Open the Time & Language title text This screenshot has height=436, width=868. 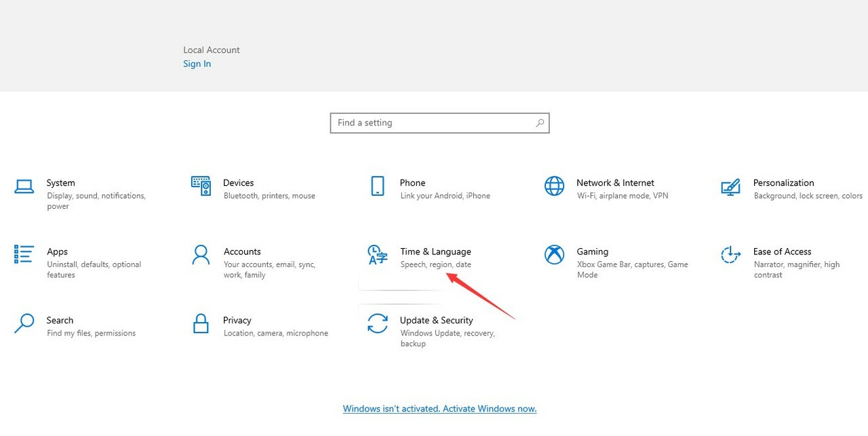(435, 252)
